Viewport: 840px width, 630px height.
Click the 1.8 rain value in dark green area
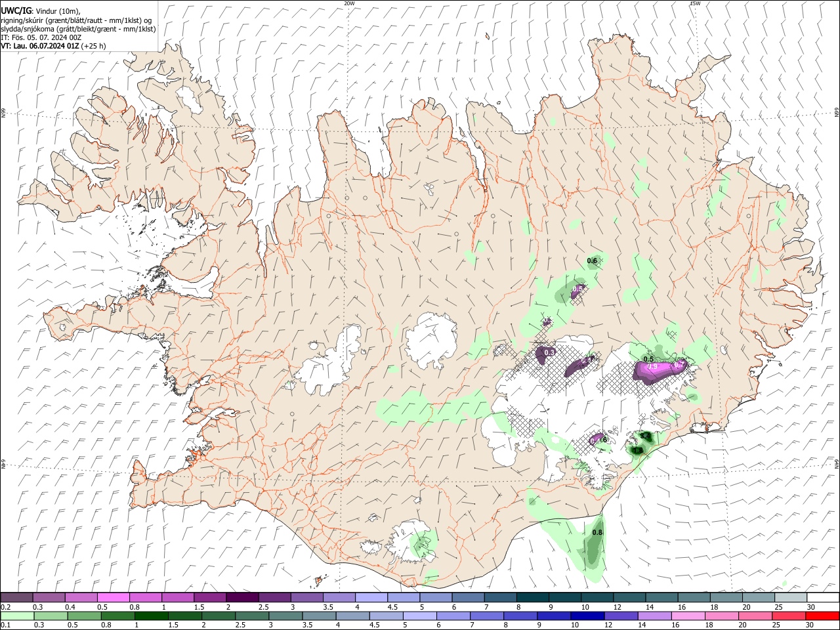(x=637, y=450)
